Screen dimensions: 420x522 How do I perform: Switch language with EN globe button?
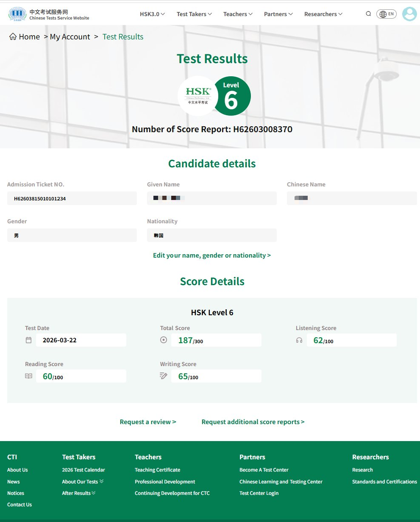[x=386, y=14]
